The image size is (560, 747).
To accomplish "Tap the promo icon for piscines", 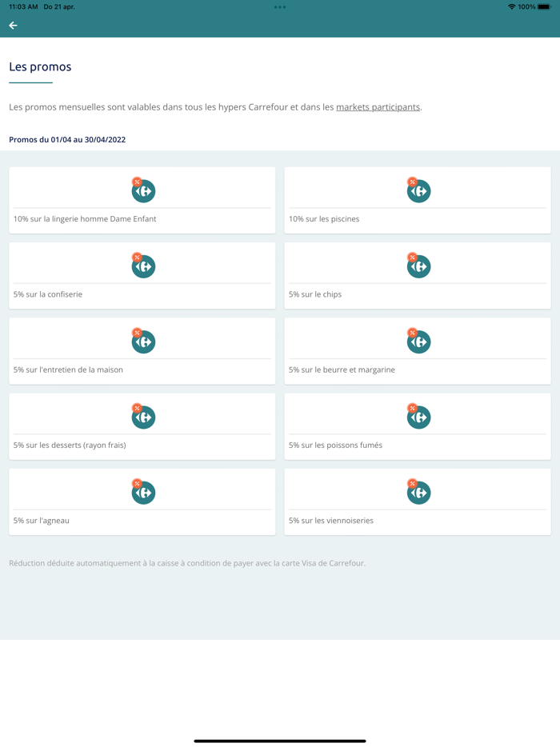I will point(418,190).
